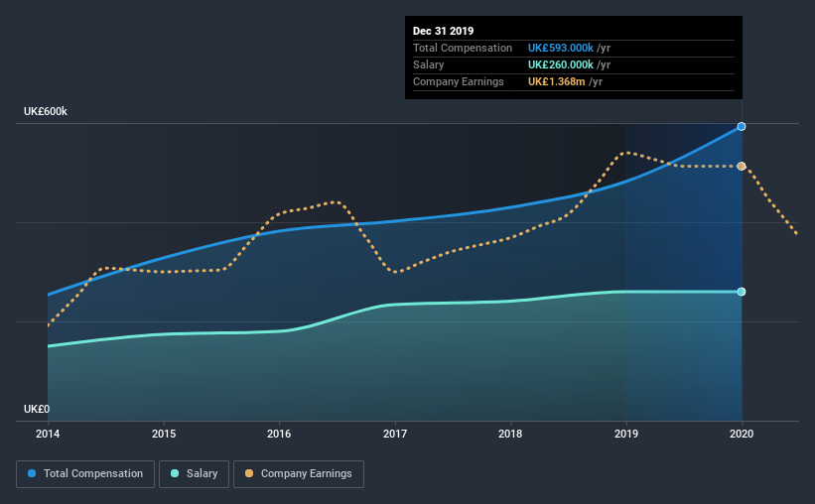Click the Company Earnings label in tooltip

458,82
